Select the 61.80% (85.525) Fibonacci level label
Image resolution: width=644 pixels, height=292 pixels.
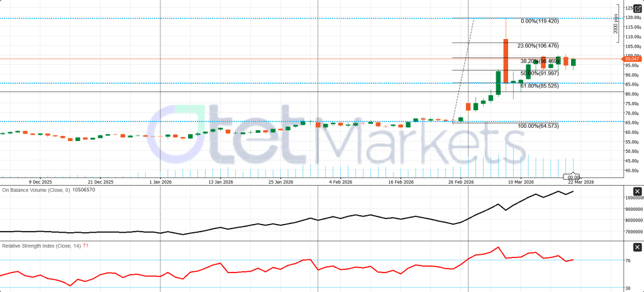(539, 86)
